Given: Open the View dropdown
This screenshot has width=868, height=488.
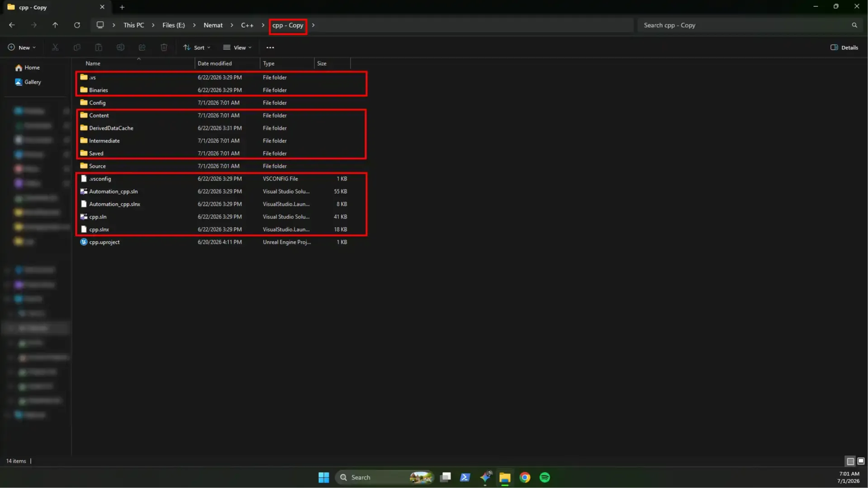Looking at the screenshot, I should pos(237,47).
